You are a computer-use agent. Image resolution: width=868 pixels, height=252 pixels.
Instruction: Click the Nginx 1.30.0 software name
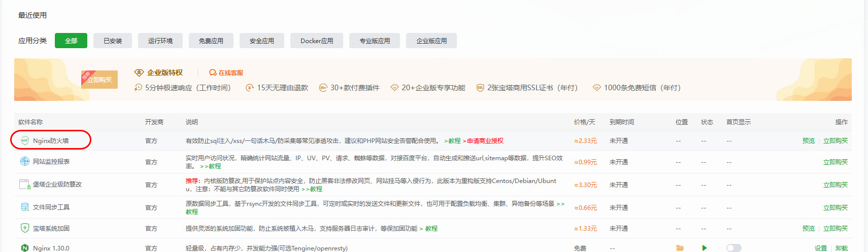coord(51,248)
